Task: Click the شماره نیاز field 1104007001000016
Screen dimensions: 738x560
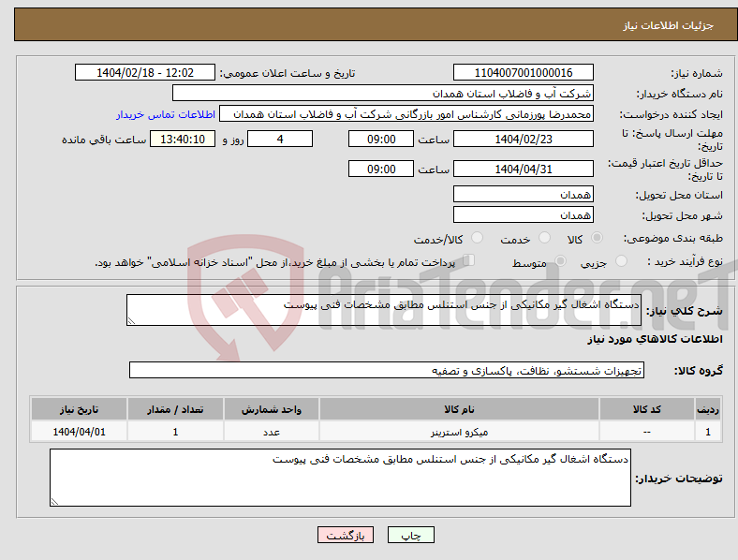Action: pos(523,72)
